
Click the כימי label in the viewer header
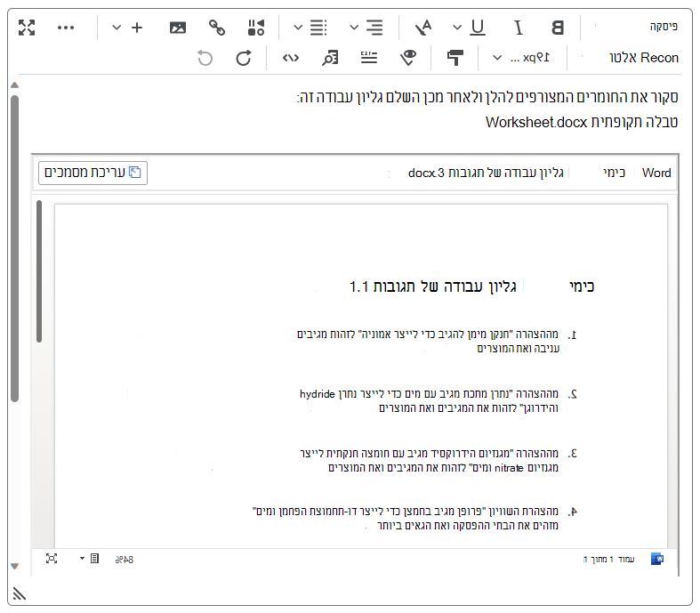pos(614,173)
